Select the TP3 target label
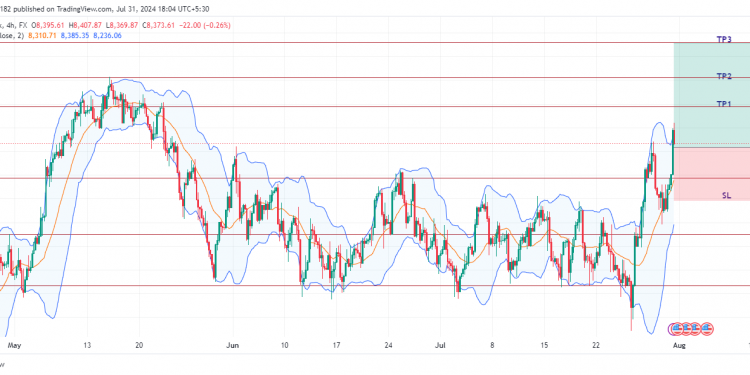This screenshot has height=375, width=750. (x=724, y=40)
